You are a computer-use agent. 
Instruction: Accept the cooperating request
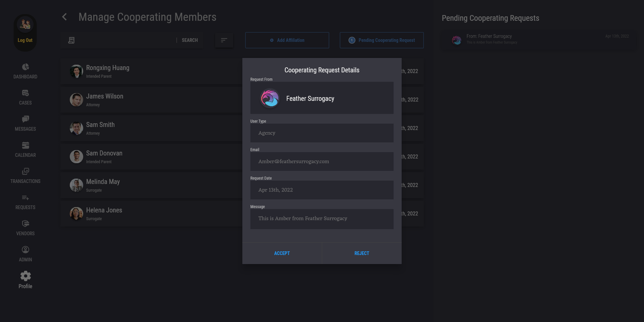[282, 253]
